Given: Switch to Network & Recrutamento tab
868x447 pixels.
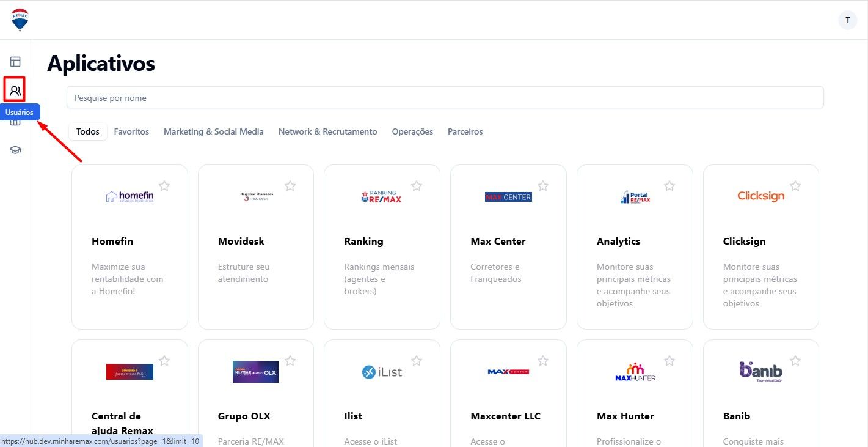Looking at the screenshot, I should (328, 131).
